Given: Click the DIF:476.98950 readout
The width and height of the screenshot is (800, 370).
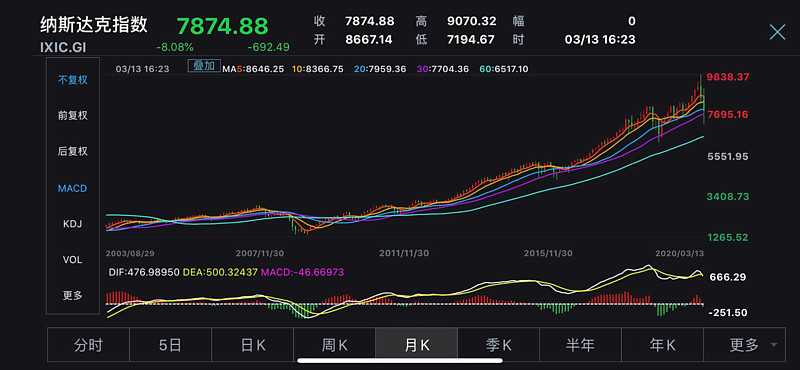Looking at the screenshot, I should [144, 273].
